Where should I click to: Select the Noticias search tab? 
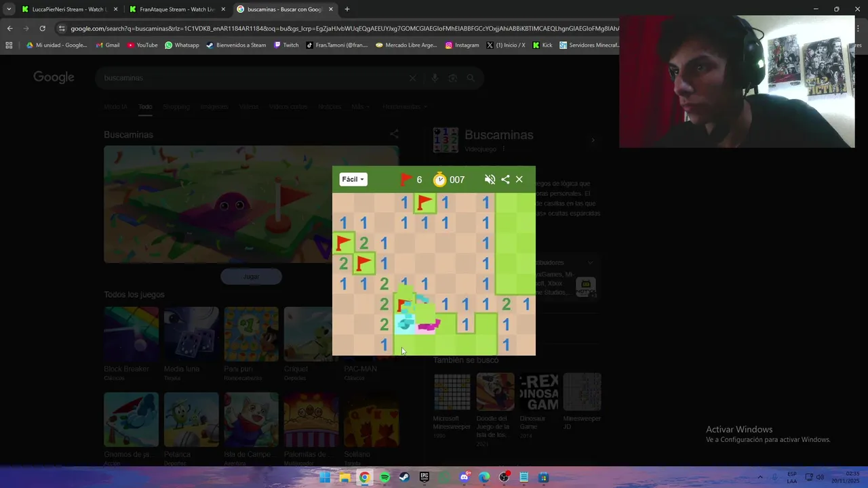[x=330, y=106]
